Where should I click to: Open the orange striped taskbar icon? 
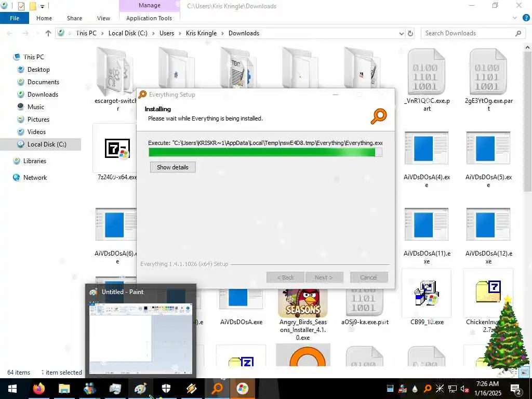(x=191, y=389)
